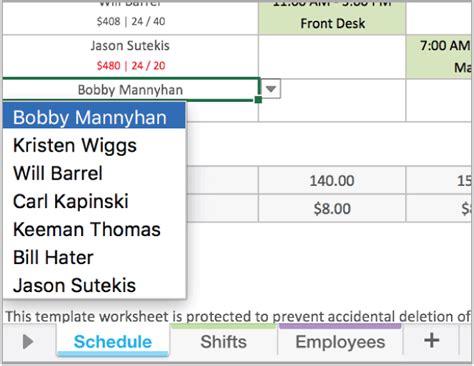Screen dimensions: 474x366
Task: Select Bill Hater in the list
Action: pos(94,257)
